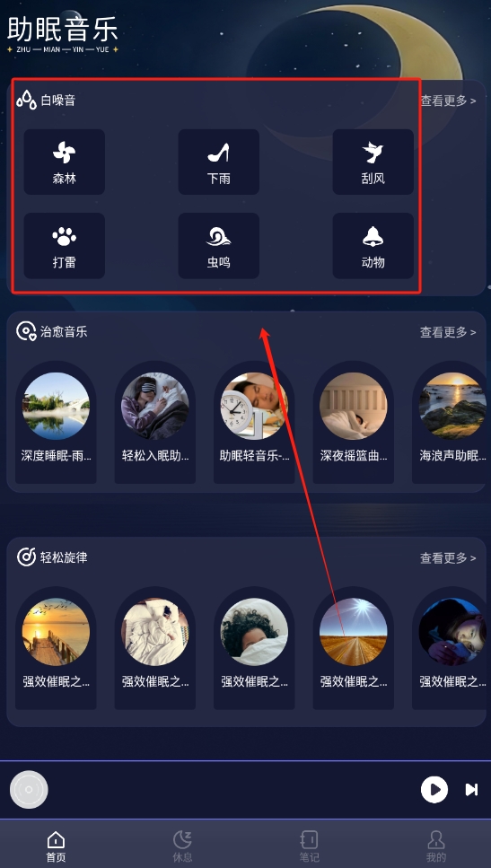Start the 虫鸣 insect sound
The height and width of the screenshot is (868, 491).
coord(219,246)
